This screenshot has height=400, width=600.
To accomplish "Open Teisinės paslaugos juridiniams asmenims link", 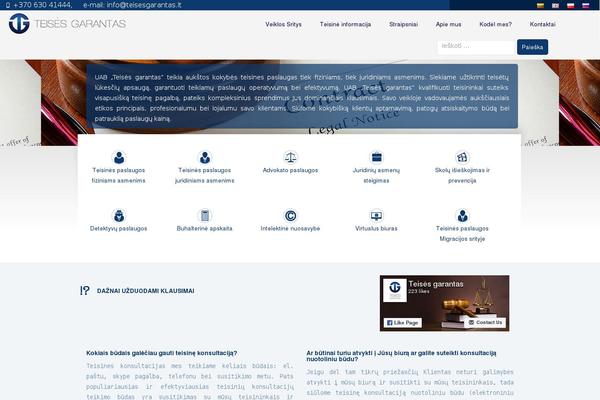I will pyautogui.click(x=205, y=175).
